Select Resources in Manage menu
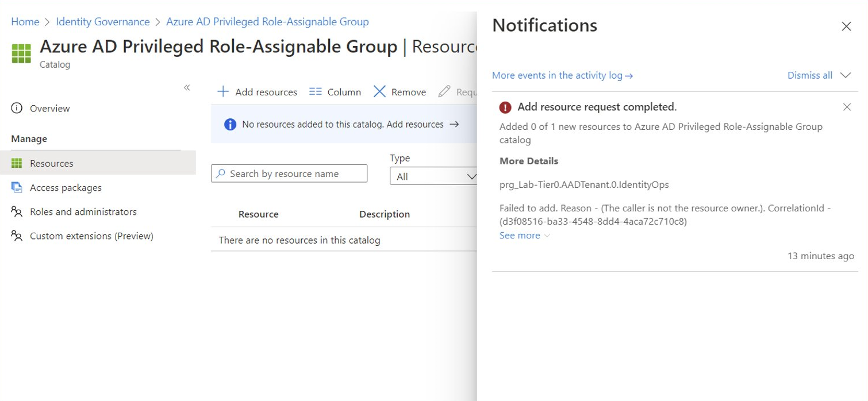The image size is (868, 401). (x=98, y=163)
